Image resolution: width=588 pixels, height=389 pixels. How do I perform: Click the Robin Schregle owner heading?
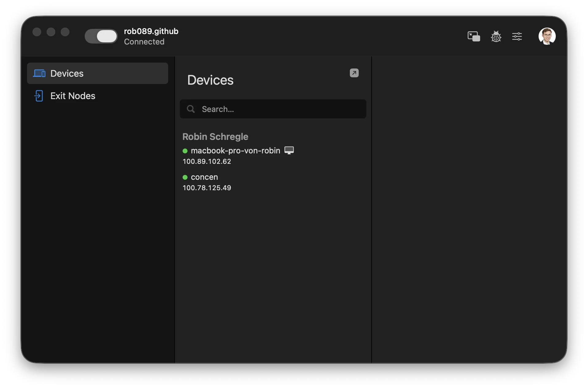coord(215,137)
